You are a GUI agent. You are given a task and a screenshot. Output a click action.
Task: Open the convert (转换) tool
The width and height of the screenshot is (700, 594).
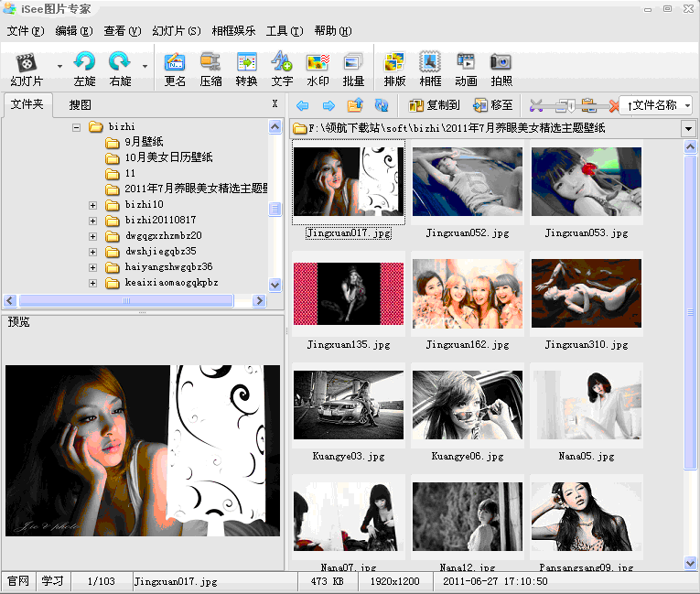[x=246, y=70]
